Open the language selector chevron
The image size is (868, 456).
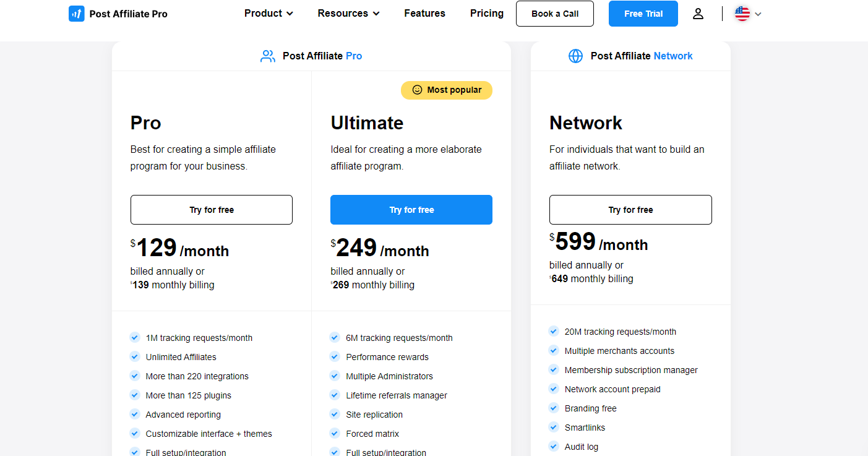[758, 14]
